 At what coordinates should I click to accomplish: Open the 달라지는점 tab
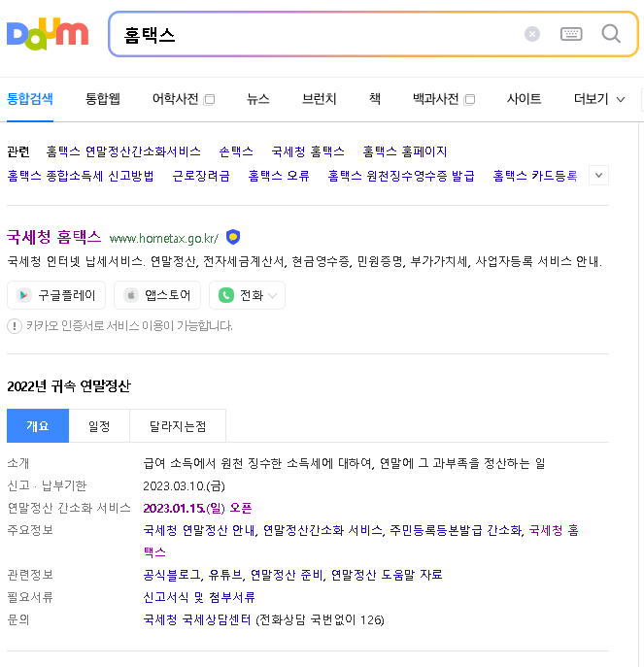[178, 426]
